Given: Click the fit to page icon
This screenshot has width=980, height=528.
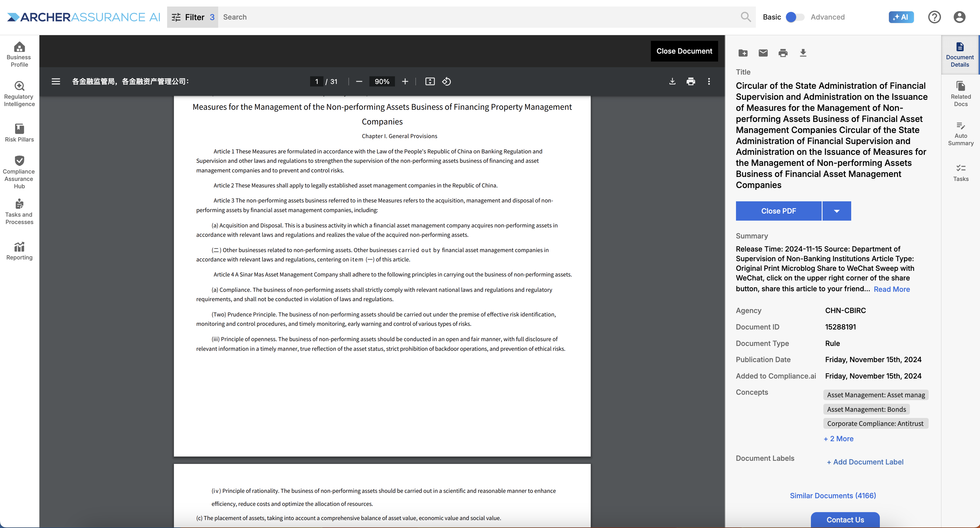Looking at the screenshot, I should [x=430, y=81].
